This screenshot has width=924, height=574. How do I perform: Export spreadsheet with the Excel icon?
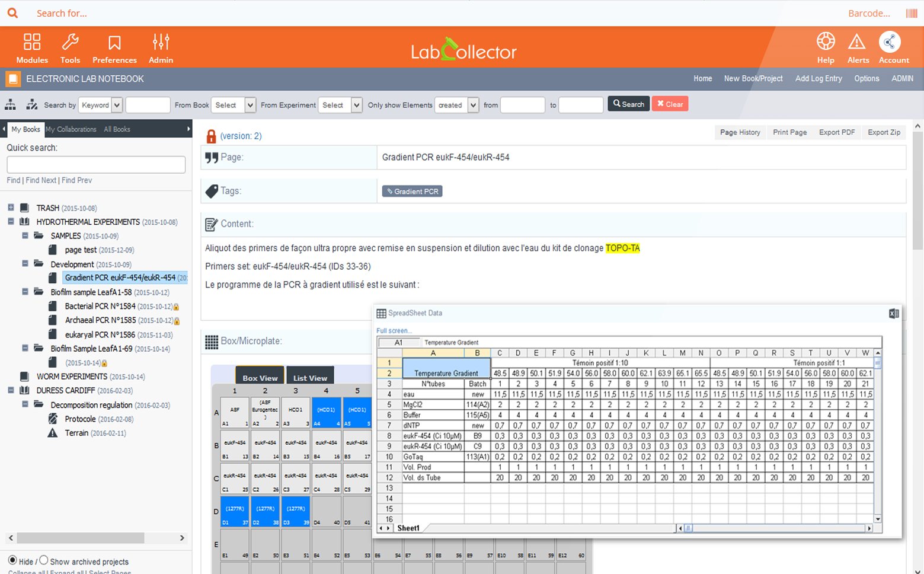click(894, 314)
